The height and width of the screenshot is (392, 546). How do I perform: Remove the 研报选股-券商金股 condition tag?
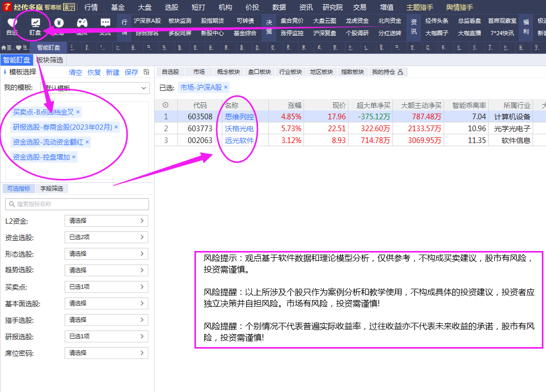pos(116,127)
